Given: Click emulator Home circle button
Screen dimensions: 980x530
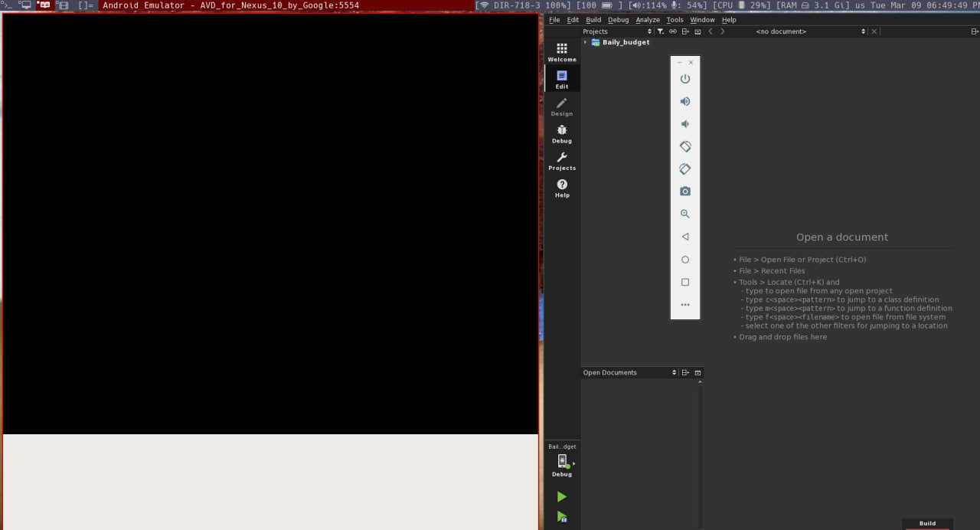Looking at the screenshot, I should click(685, 260).
